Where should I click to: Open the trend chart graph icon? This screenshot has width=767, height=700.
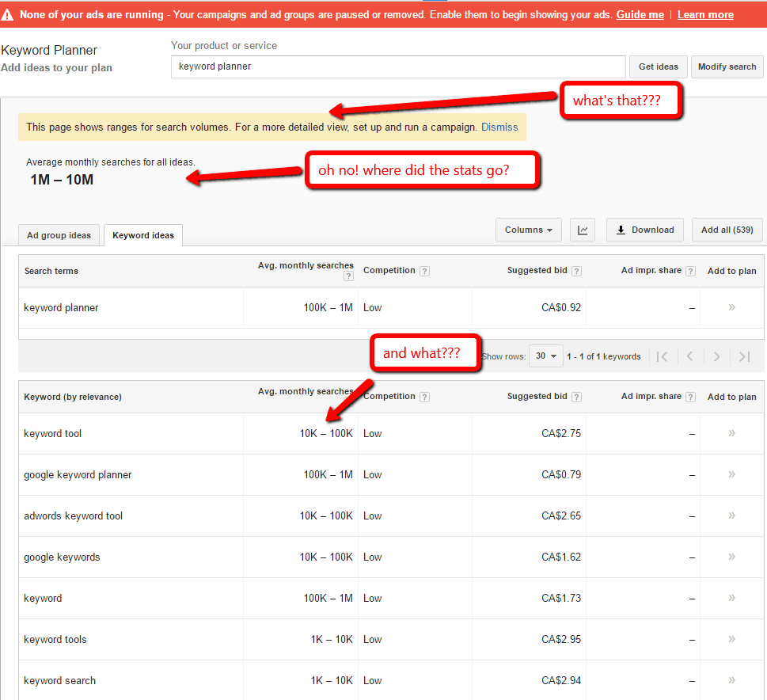[x=583, y=230]
